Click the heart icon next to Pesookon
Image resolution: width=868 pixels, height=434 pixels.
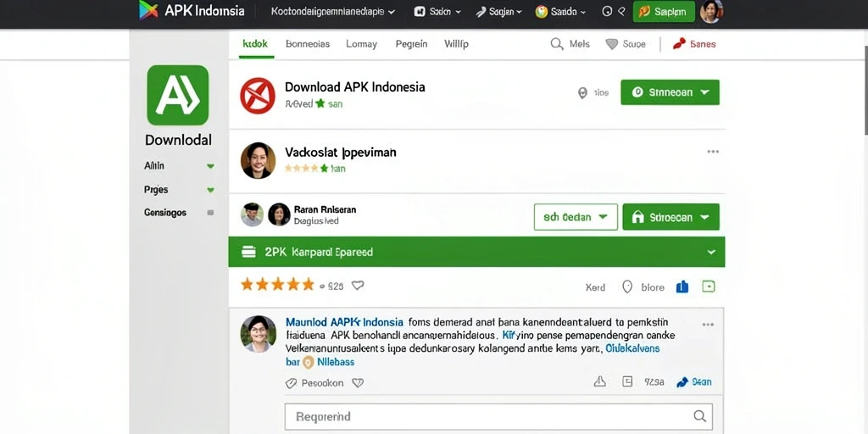[x=358, y=383]
